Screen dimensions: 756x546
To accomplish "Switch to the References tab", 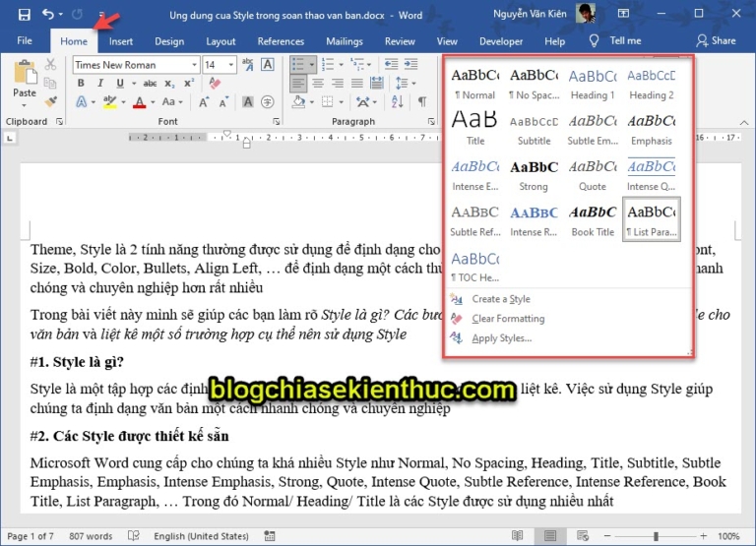I will [281, 41].
